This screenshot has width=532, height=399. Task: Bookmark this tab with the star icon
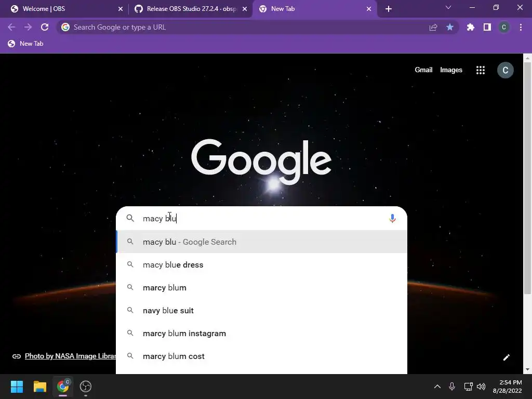450,27
